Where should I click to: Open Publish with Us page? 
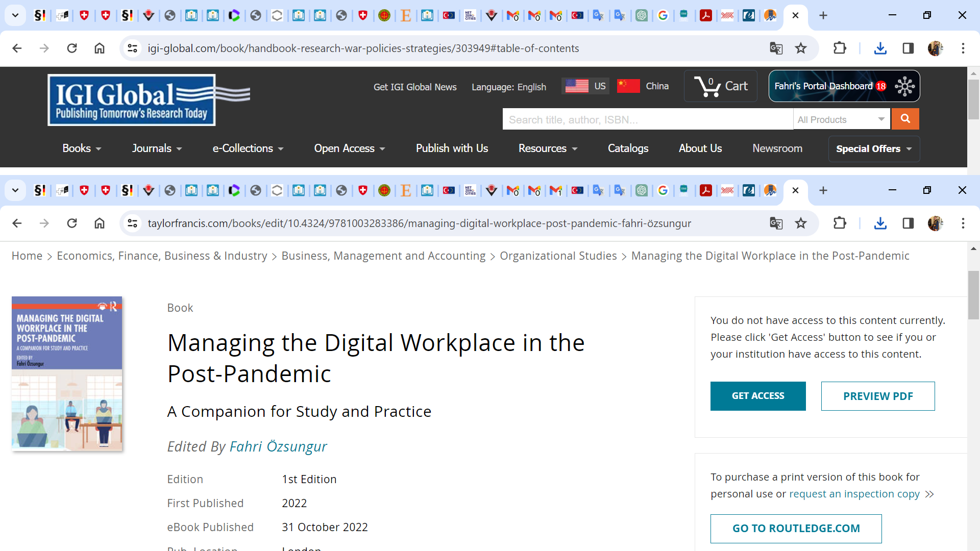click(452, 148)
